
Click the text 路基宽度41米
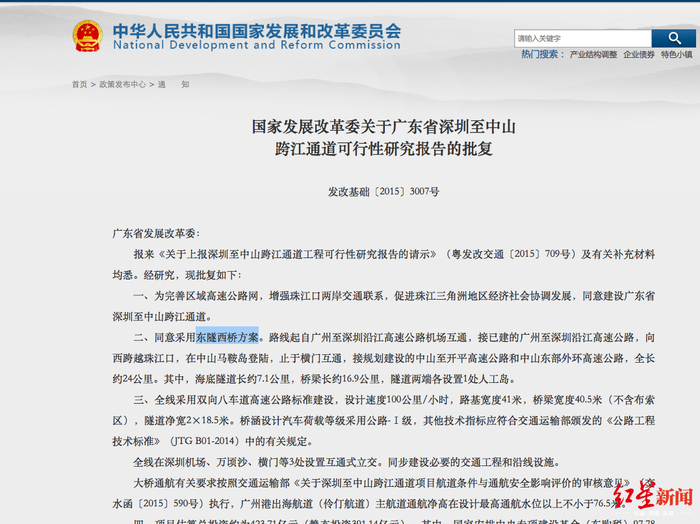point(491,400)
